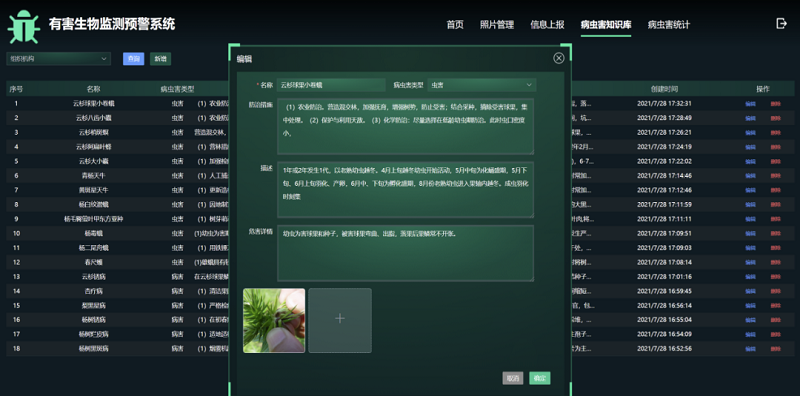Click the logout icon in header
800x396 pixels.
pyautogui.click(x=781, y=23)
